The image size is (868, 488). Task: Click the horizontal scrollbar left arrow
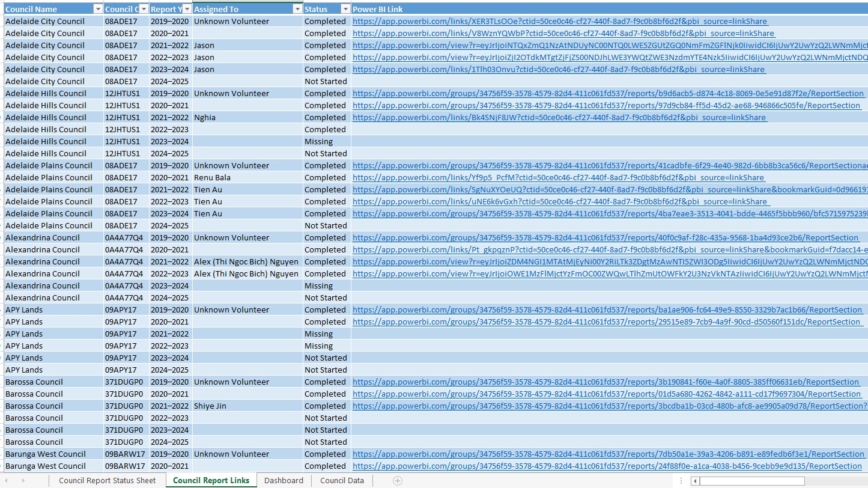click(x=695, y=481)
